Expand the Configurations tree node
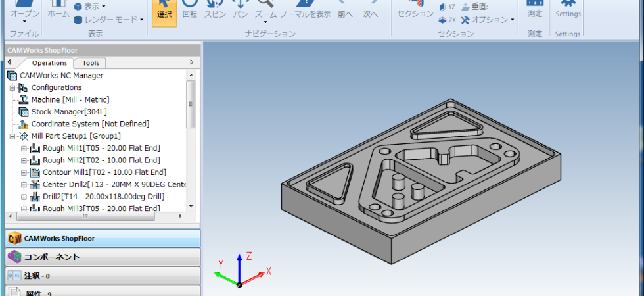The width and height of the screenshot is (644, 296). pos(12,87)
